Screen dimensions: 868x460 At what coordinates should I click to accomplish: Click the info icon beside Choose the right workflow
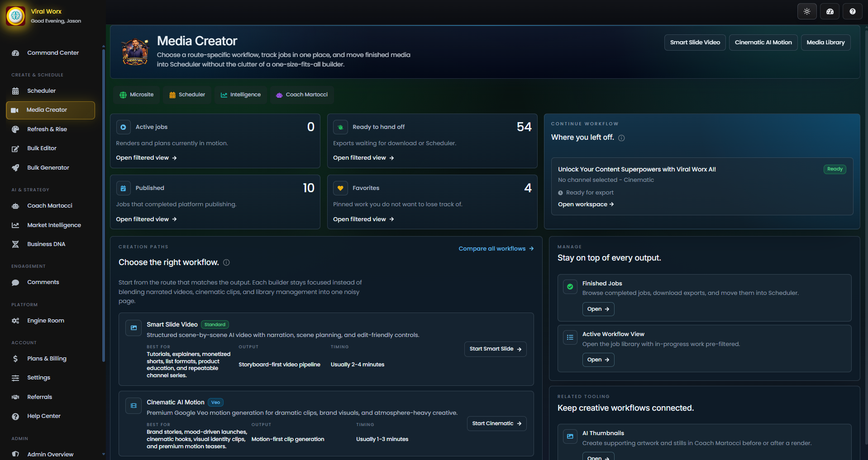pos(226,262)
